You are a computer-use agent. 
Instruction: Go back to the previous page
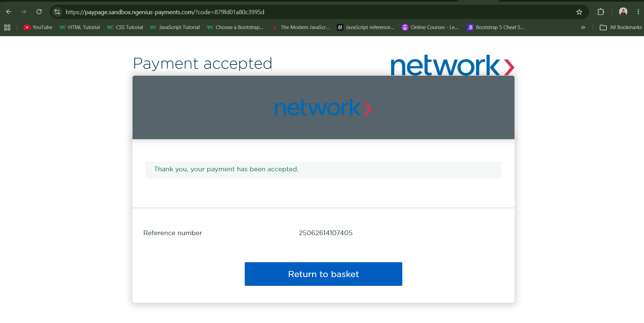pos(9,12)
